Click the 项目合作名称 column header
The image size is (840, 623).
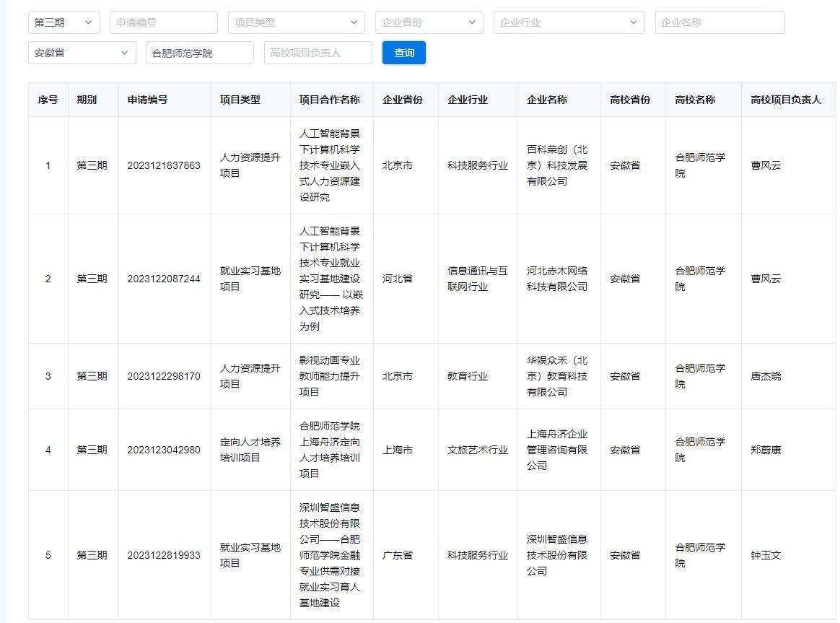coord(330,100)
